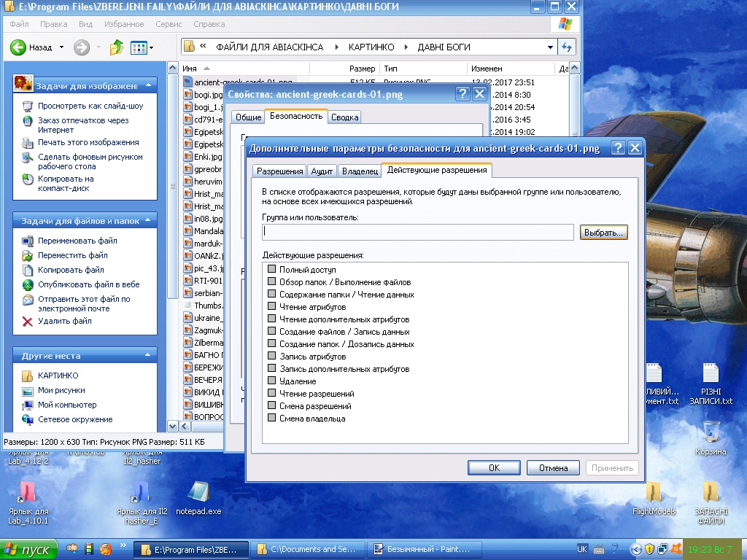Click the Network Places icon in Other Places

[28, 419]
